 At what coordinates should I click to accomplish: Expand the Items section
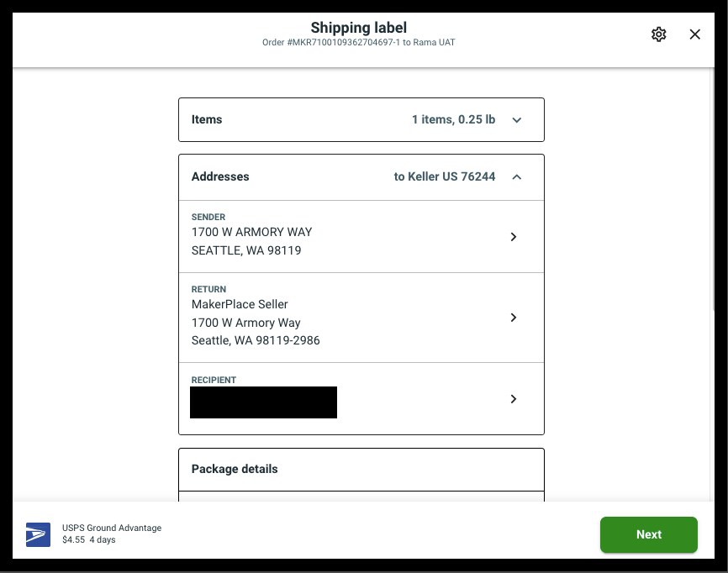point(517,120)
